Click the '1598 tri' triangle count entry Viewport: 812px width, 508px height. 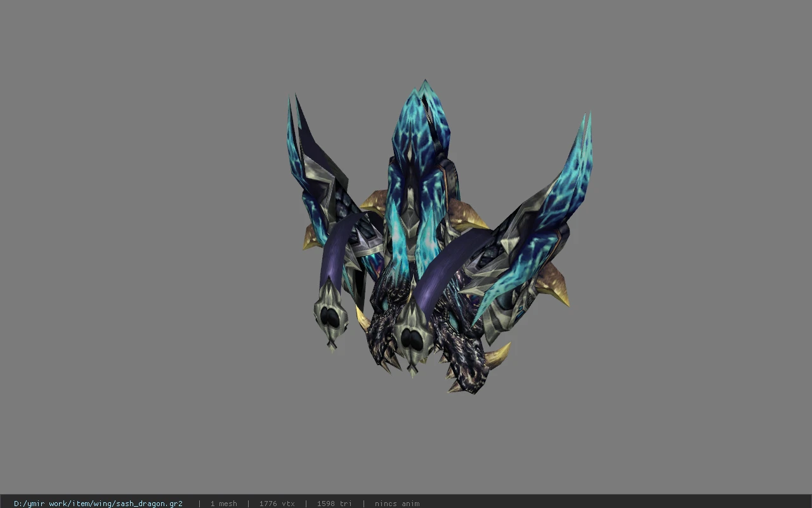[x=334, y=504]
